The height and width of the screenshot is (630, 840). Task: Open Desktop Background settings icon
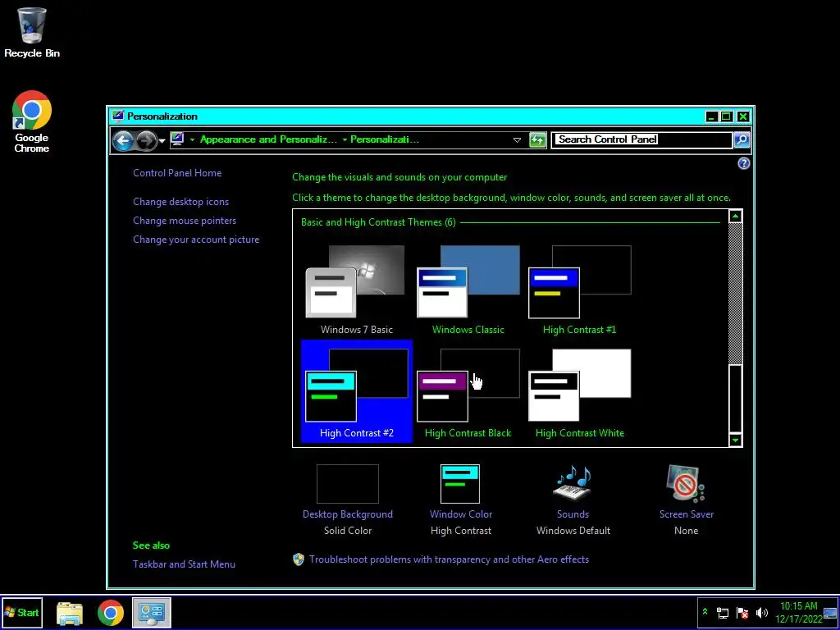coord(348,484)
